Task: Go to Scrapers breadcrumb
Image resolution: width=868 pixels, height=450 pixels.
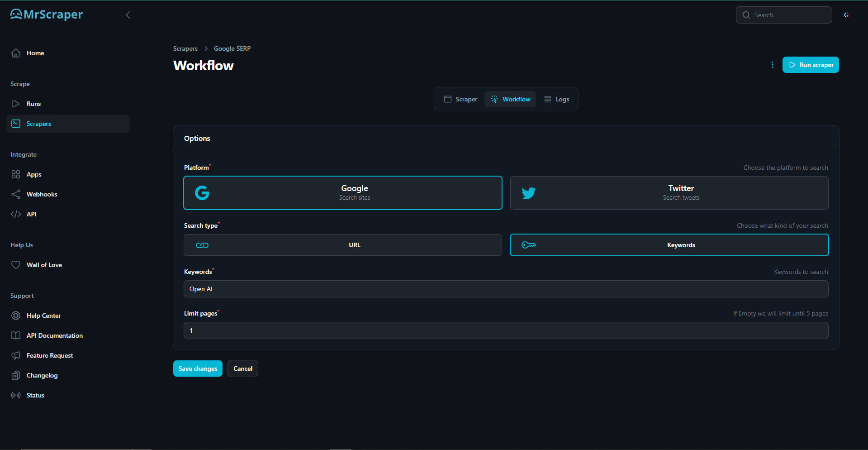Action: tap(185, 48)
